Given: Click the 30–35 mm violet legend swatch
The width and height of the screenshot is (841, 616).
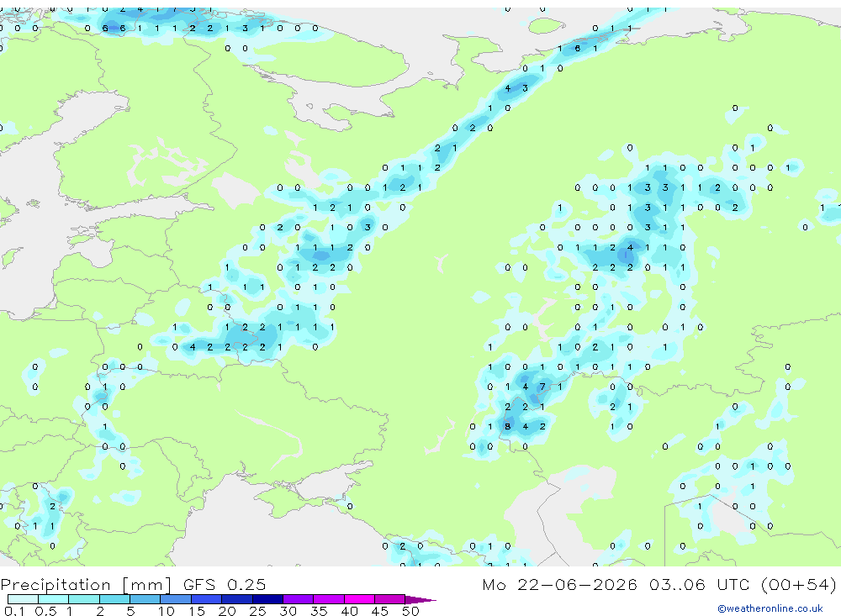Looking at the screenshot, I should point(298,599).
